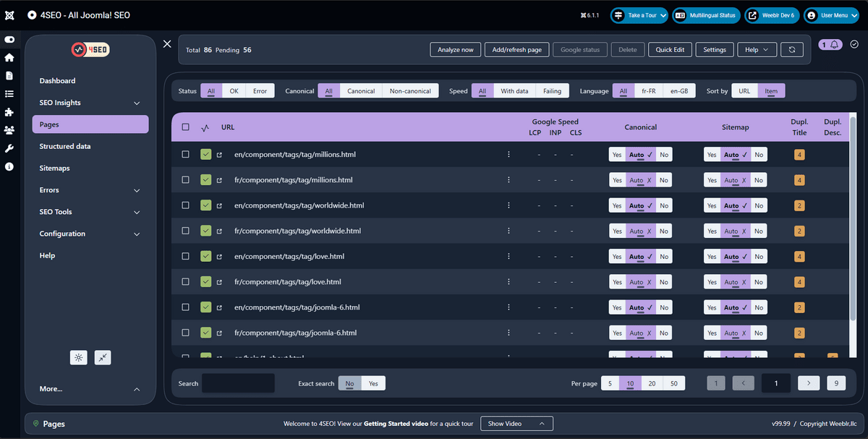Switch theme with the sun icon button
The height and width of the screenshot is (439, 868).
(x=79, y=357)
